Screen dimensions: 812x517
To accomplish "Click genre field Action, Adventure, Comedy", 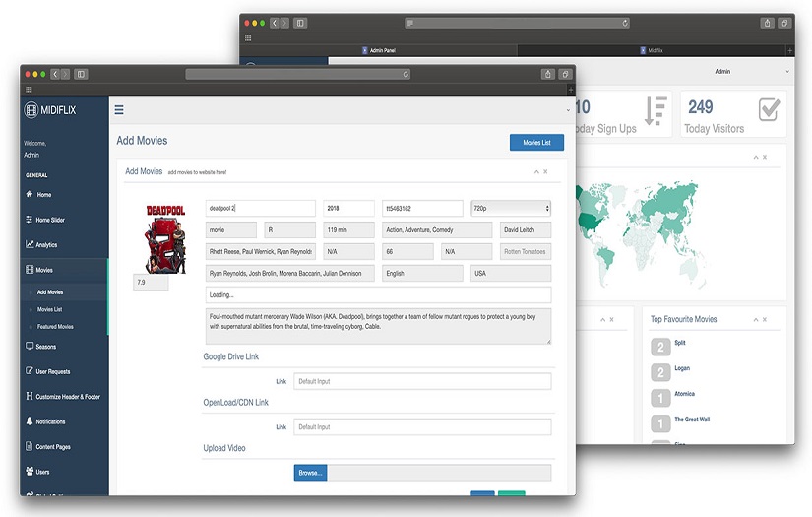I will click(437, 230).
